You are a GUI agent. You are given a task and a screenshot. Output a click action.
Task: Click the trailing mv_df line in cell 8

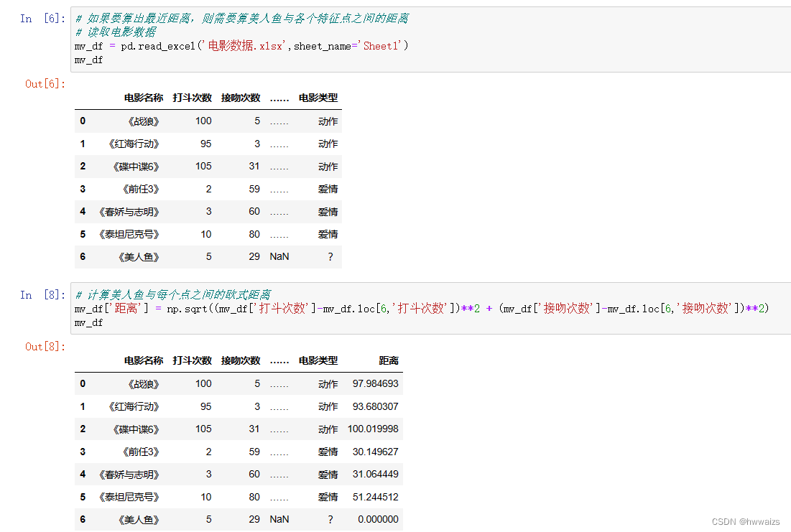[88, 323]
